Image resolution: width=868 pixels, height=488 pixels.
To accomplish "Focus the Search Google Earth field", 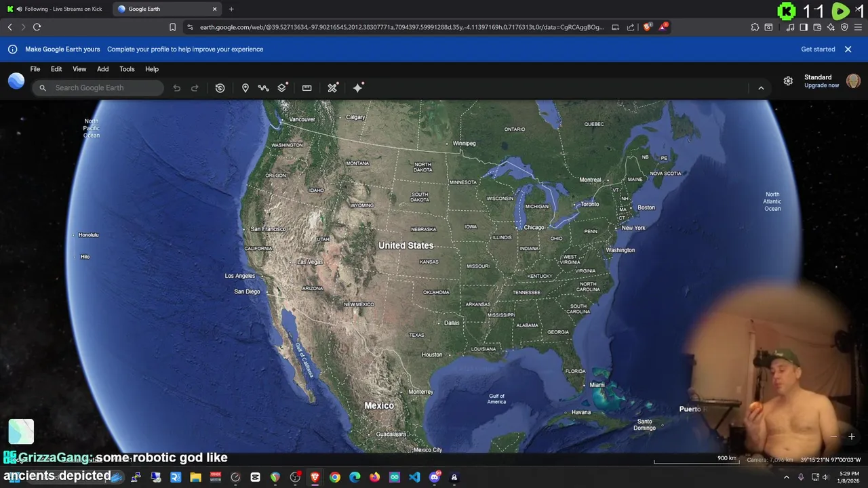I will pyautogui.click(x=98, y=88).
